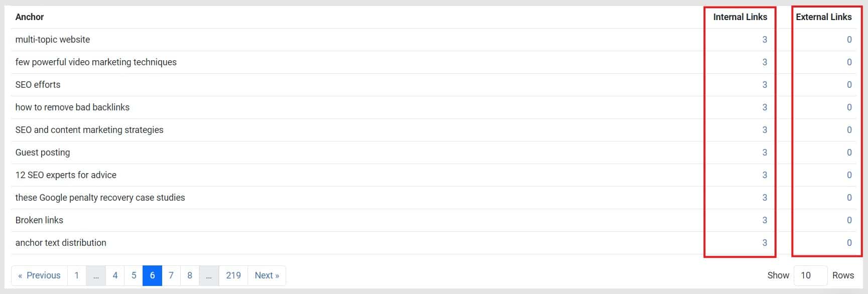Viewport: 868px width, 294px height.
Task: Click the rows-per-page input showing 10
Action: (810, 275)
